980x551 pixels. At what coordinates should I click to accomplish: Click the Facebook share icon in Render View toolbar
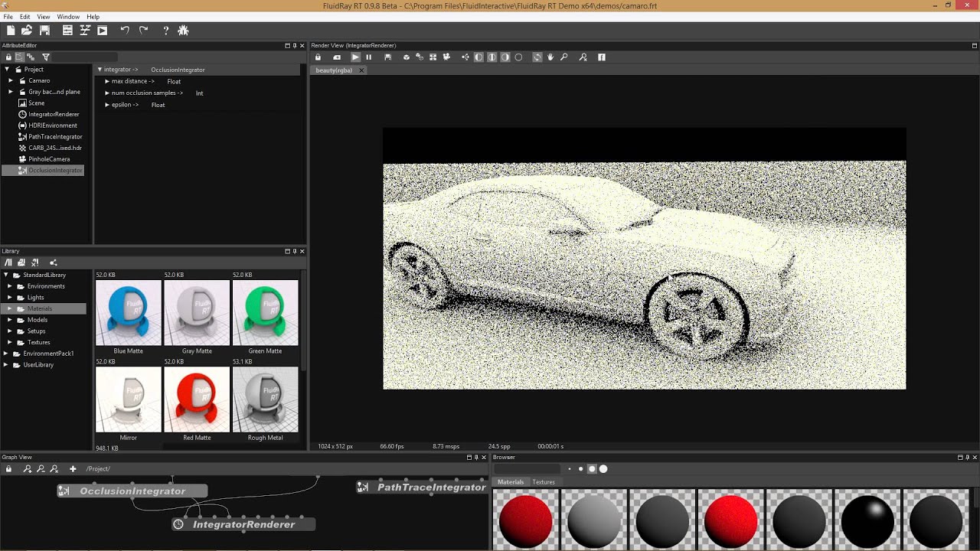click(601, 57)
